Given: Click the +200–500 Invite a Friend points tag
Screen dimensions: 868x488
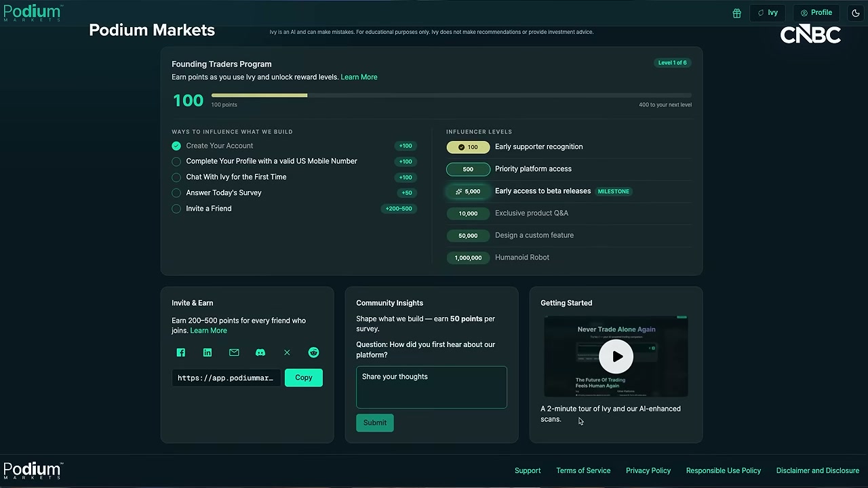Looking at the screenshot, I should [x=399, y=209].
